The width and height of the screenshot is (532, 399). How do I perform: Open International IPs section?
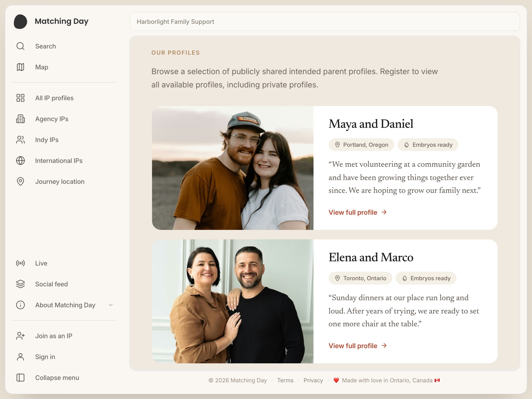[x=64, y=161]
